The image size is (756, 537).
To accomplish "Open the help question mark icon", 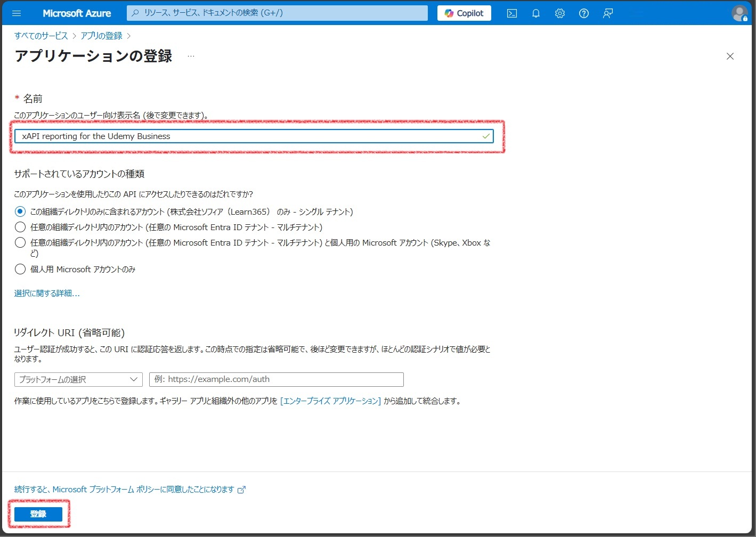I will coord(584,13).
